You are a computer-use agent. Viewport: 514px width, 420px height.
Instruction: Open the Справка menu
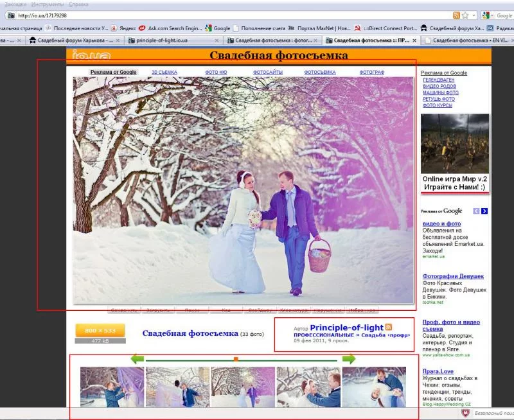pyautogui.click(x=78, y=4)
